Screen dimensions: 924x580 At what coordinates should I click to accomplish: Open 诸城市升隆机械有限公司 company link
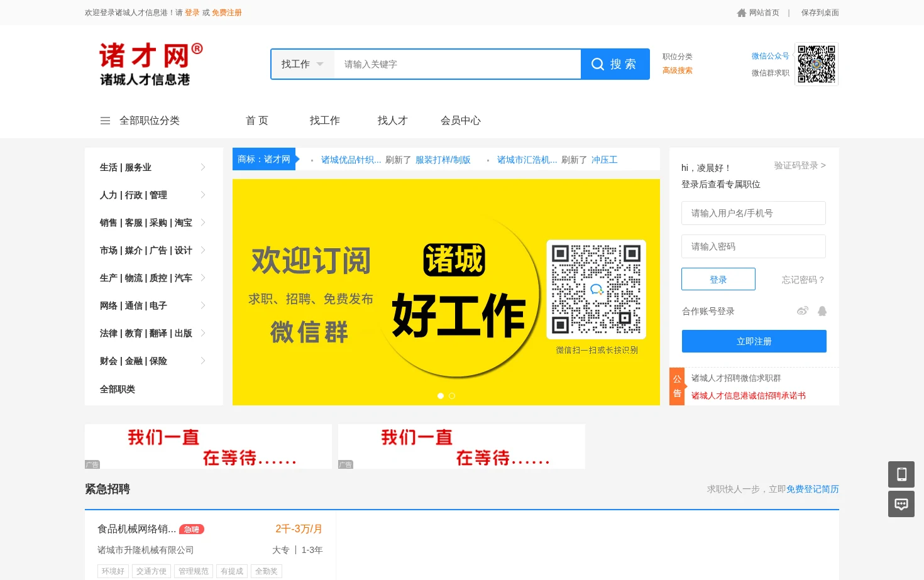pyautogui.click(x=146, y=550)
